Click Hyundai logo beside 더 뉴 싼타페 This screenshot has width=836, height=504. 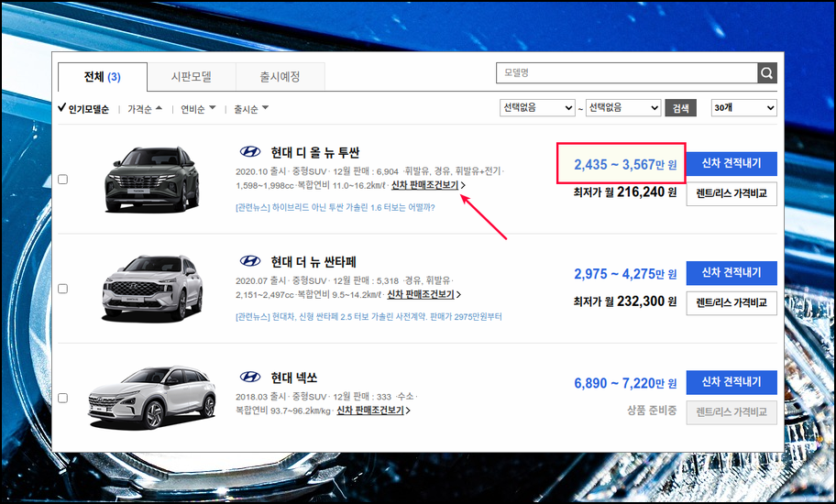pos(250,261)
